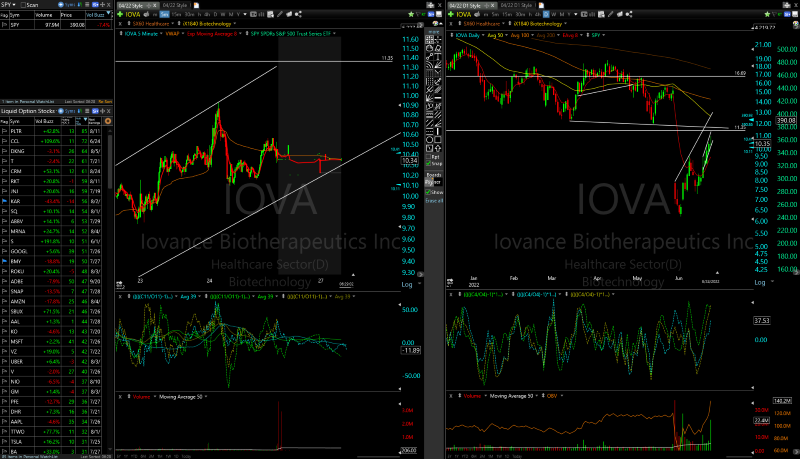Click blue Sym link icon in Liquid Option Stocks

pyautogui.click(x=61, y=111)
